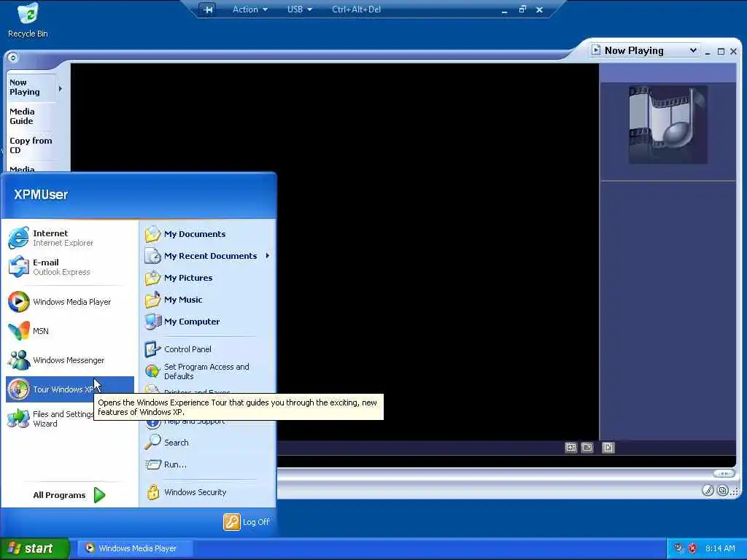This screenshot has width=747, height=560.
Task: Click the Log Off button
Action: coord(247,522)
